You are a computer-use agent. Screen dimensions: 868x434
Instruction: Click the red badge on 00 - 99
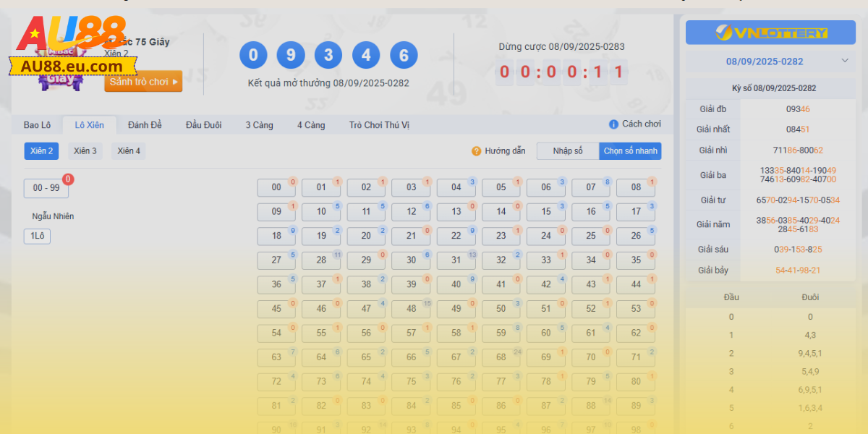68,179
